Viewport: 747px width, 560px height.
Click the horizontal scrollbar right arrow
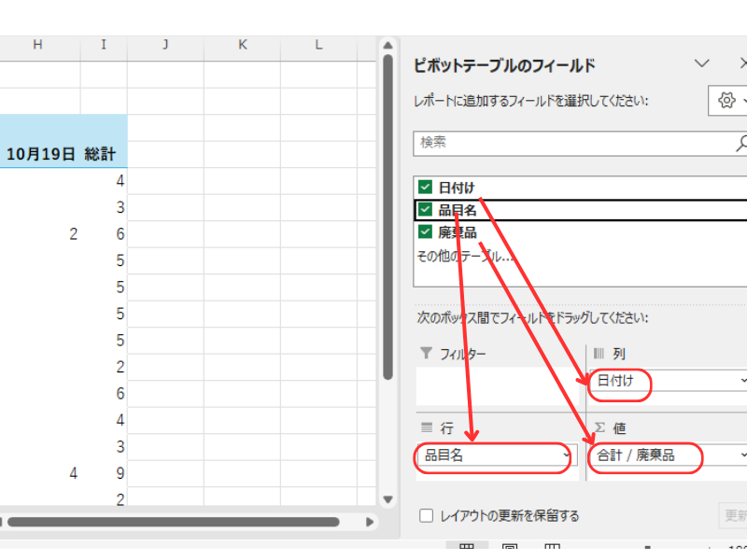tap(370, 522)
